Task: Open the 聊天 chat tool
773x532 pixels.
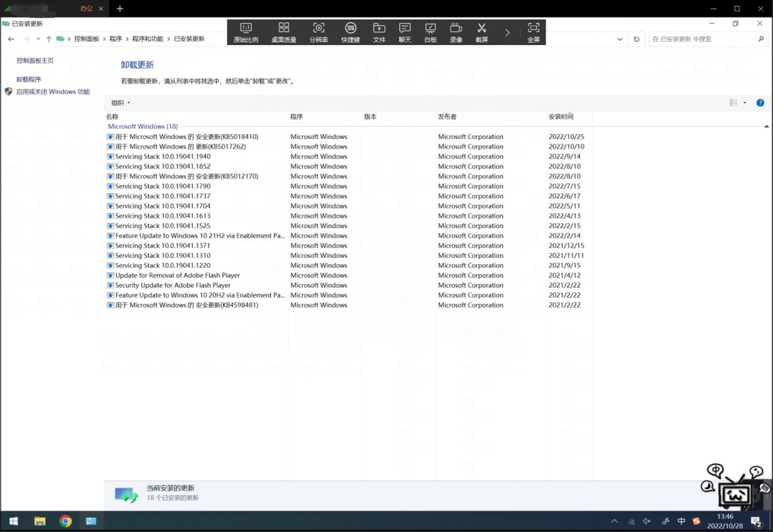Action: pyautogui.click(x=405, y=32)
